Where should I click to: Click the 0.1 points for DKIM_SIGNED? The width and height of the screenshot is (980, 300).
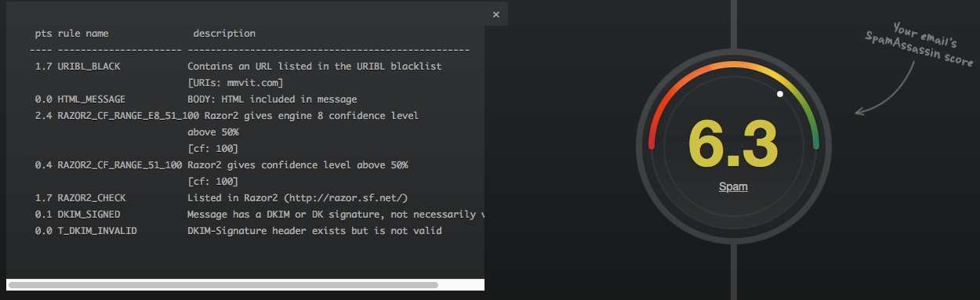(43, 215)
